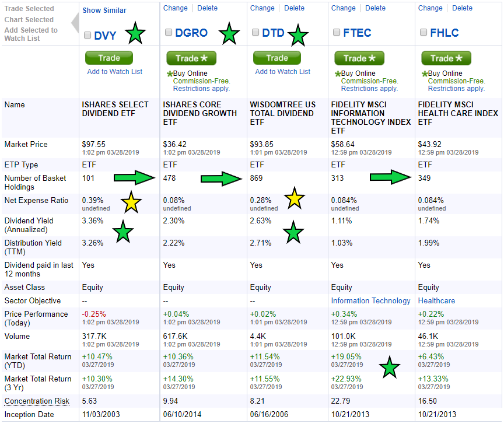Image resolution: width=504 pixels, height=427 pixels.
Task: Click the green star beside DGRO ticker
Action: point(229,34)
